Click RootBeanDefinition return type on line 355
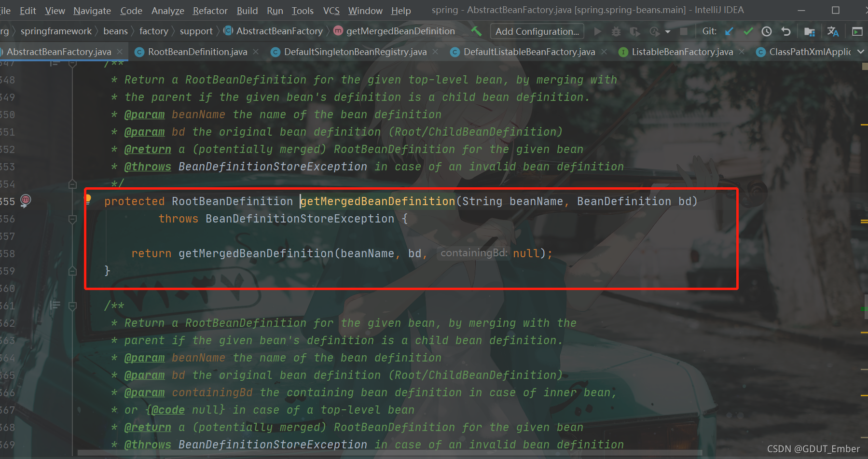 233,201
